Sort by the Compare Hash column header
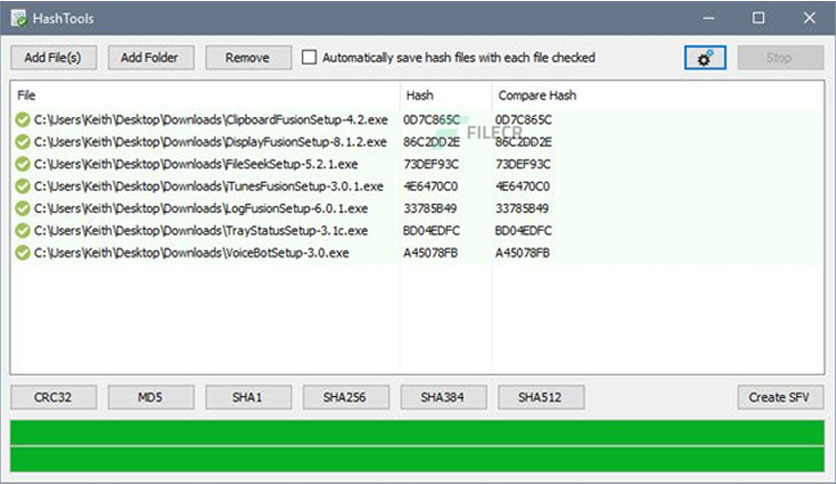This screenshot has width=836, height=484. [x=537, y=95]
